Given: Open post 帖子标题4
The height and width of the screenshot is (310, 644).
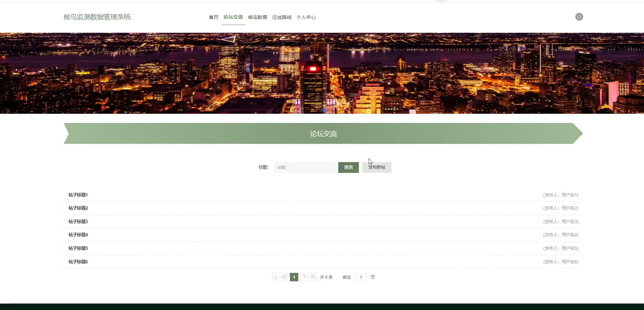Looking at the screenshot, I should [78, 235].
